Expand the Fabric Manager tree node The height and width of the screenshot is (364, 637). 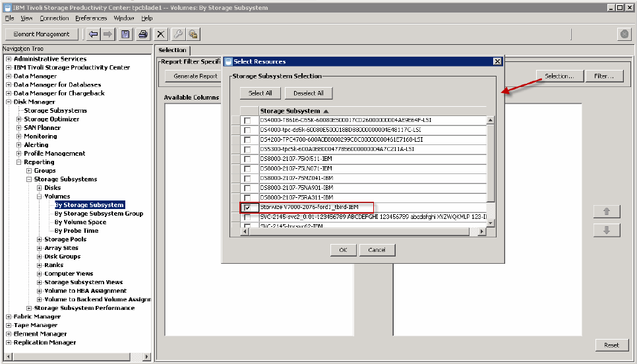tap(9, 317)
